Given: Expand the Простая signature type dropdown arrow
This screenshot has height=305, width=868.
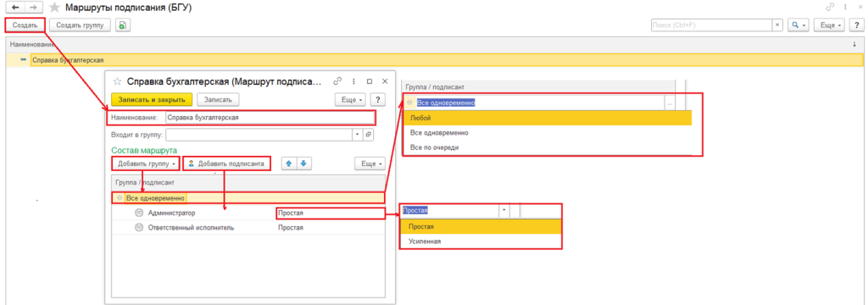Looking at the screenshot, I should [x=504, y=210].
